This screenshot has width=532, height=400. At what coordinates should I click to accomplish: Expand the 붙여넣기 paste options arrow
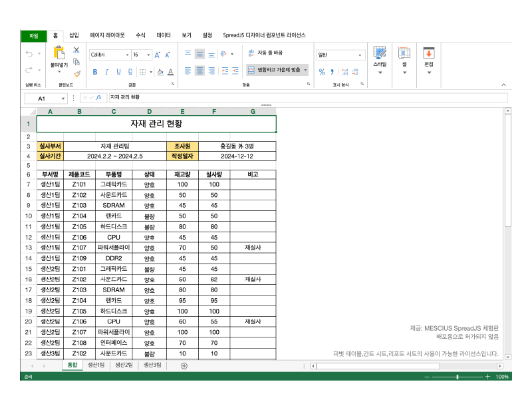pos(59,72)
